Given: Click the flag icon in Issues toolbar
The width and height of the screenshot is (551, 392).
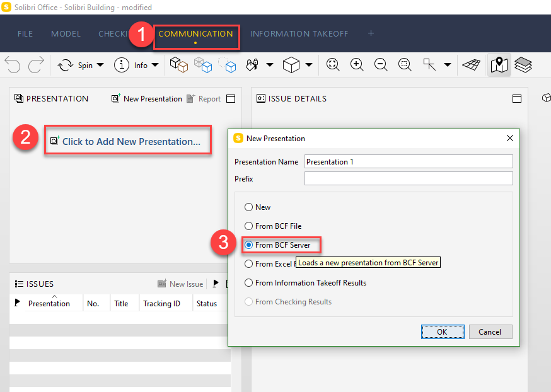Looking at the screenshot, I should pos(216,284).
